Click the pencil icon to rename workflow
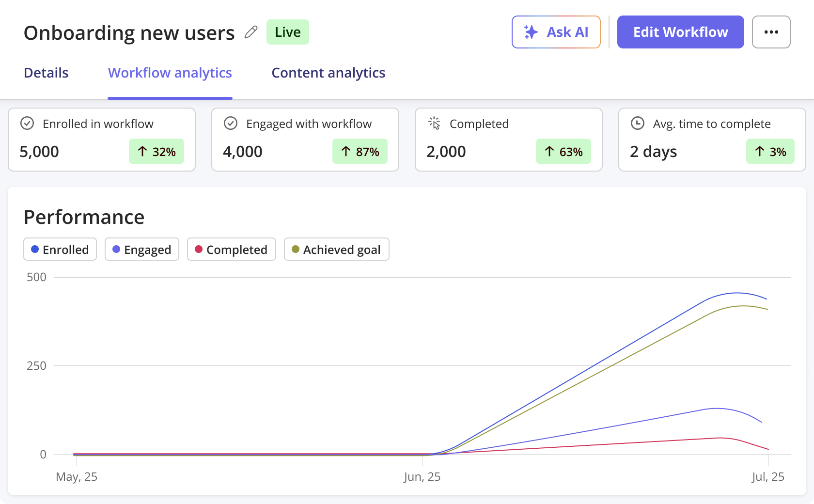This screenshot has height=504, width=814. (x=250, y=32)
